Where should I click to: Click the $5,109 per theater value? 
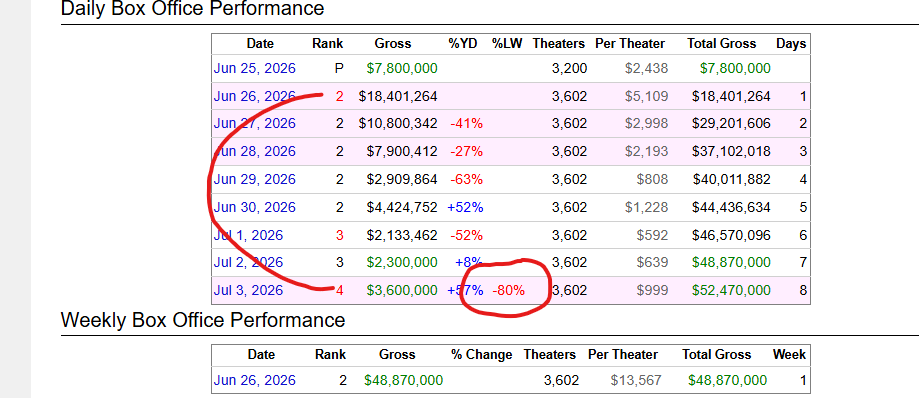click(x=646, y=96)
